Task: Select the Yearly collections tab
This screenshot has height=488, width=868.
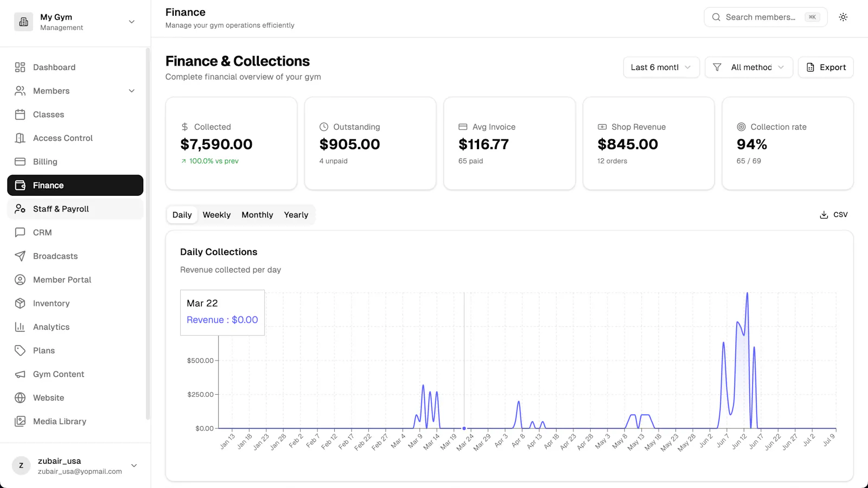Action: click(x=296, y=215)
